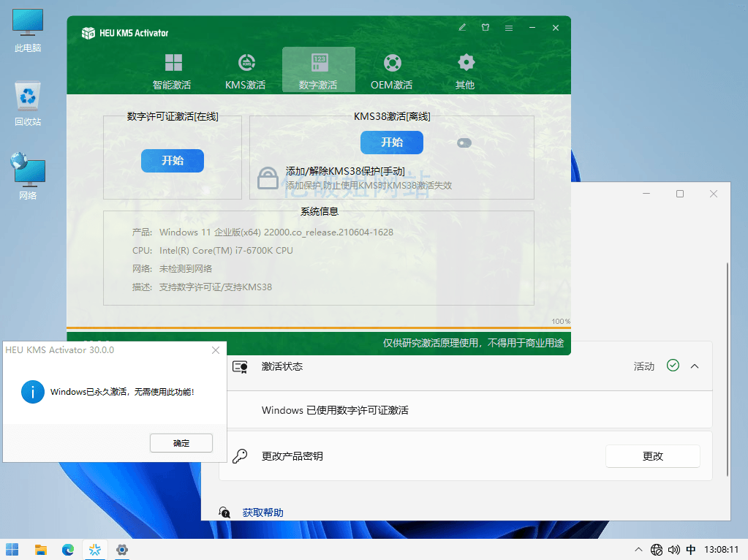Viewport: 748px width, 560px height.
Task: Click the volume speaker tray icon
Action: (673, 550)
